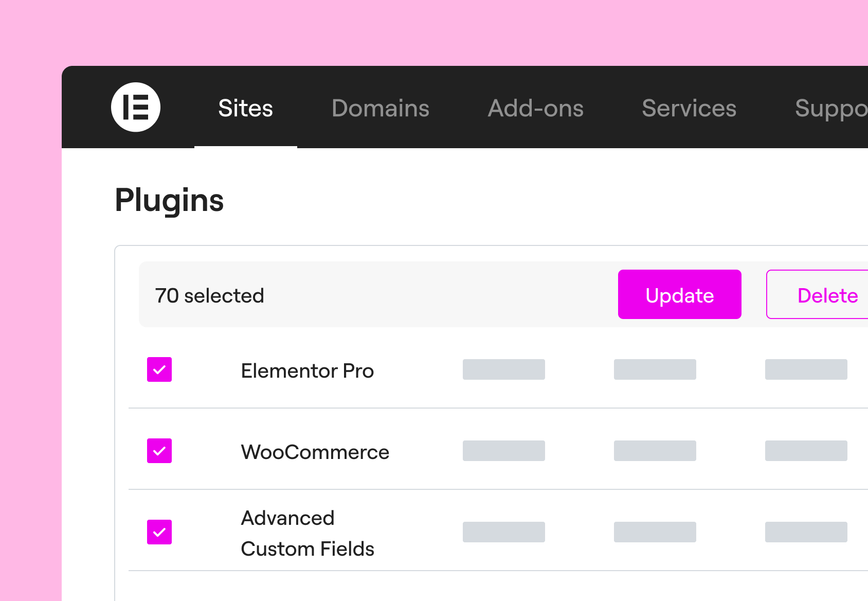Select the Advanced Custom Fields plugin name
Image resolution: width=868 pixels, height=601 pixels.
pyautogui.click(x=308, y=533)
